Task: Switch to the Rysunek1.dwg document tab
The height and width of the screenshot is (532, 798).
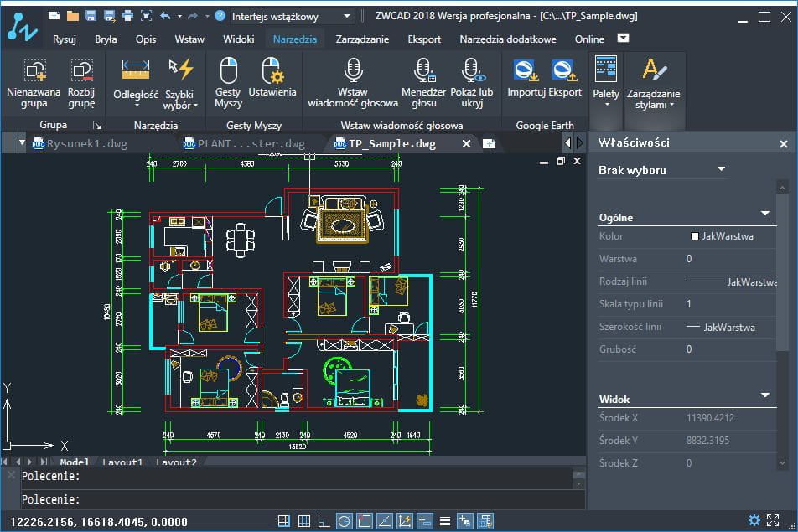Action: click(87, 143)
